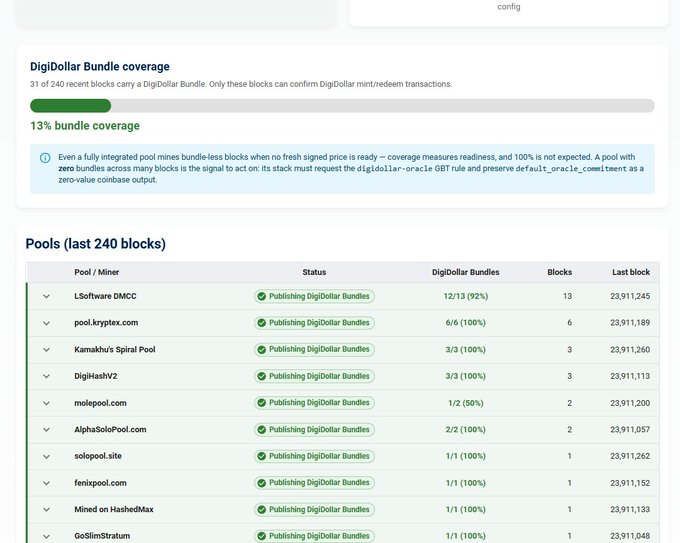Click last block 23,911,057
The height and width of the screenshot is (543, 680).
point(630,429)
